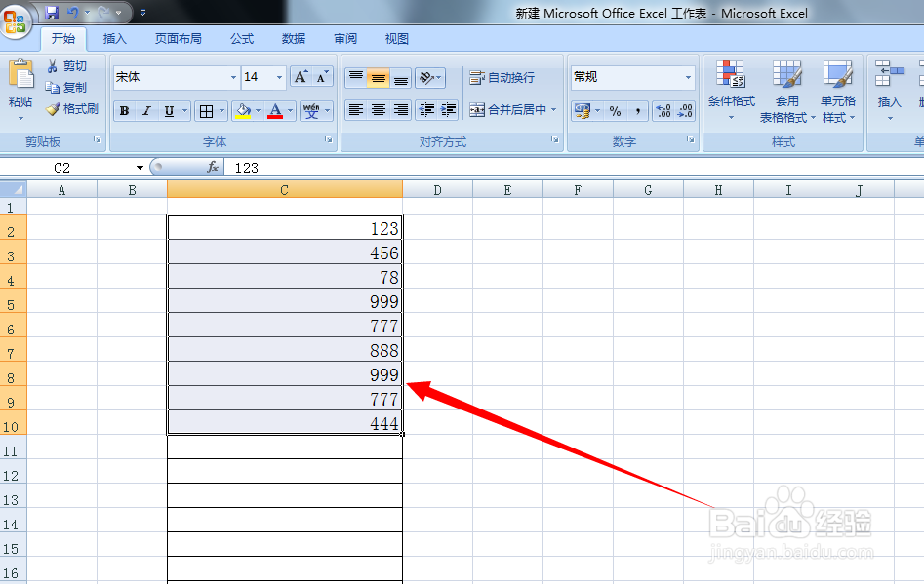
Task: Click the formula bar showing 123
Action: 574,168
